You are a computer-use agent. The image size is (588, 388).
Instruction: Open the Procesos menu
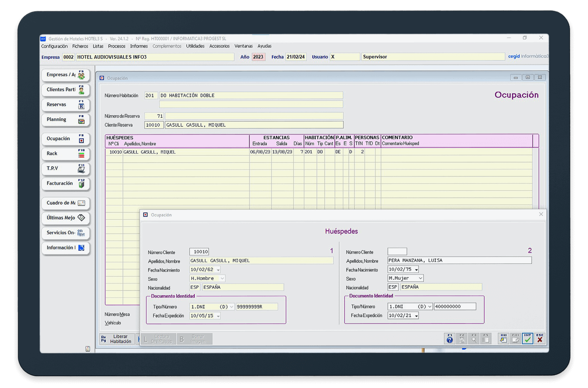(116, 46)
